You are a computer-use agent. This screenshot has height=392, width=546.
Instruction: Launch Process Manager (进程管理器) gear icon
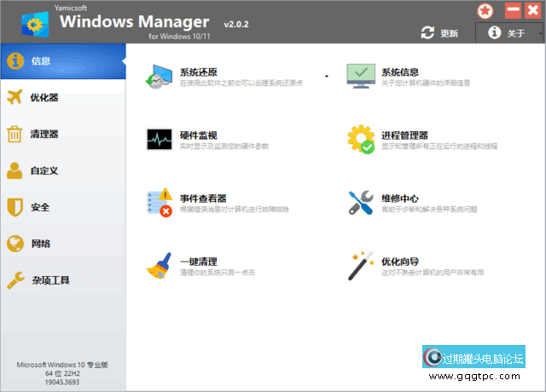click(x=361, y=140)
